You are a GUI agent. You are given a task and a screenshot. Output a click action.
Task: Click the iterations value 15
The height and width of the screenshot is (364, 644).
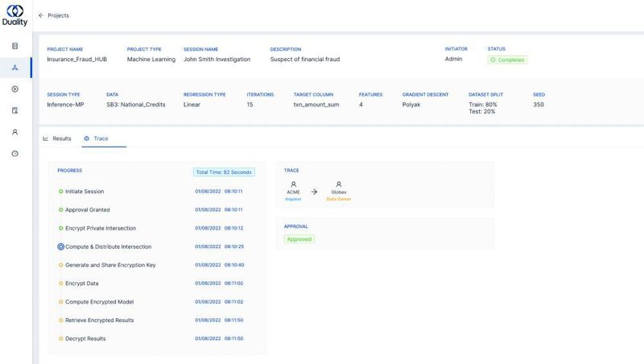point(250,105)
